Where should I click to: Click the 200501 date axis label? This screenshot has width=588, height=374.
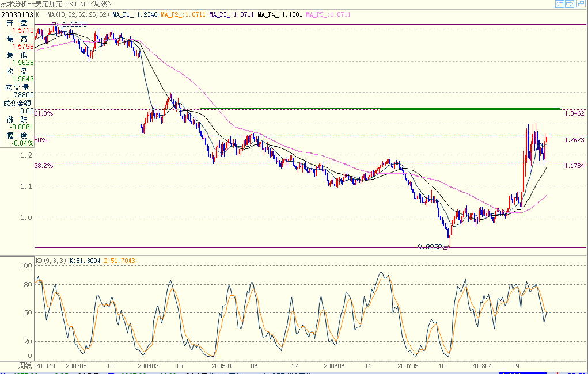[x=222, y=366]
